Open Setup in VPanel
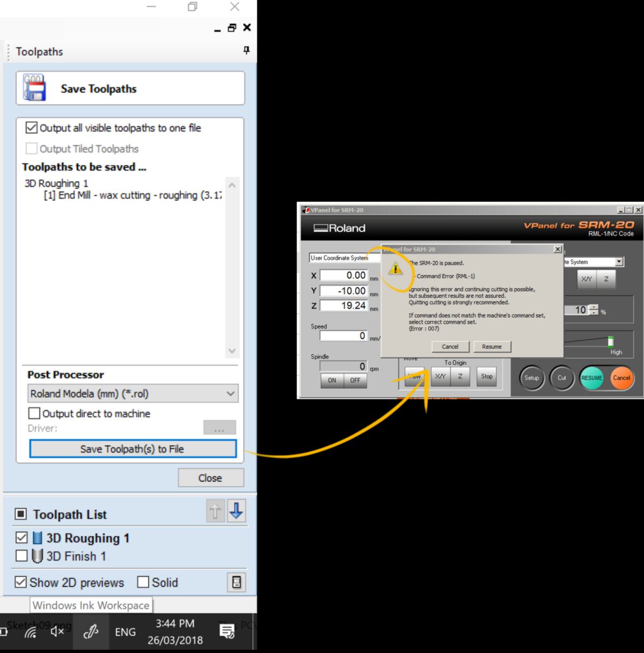This screenshot has width=644, height=653. (532, 378)
